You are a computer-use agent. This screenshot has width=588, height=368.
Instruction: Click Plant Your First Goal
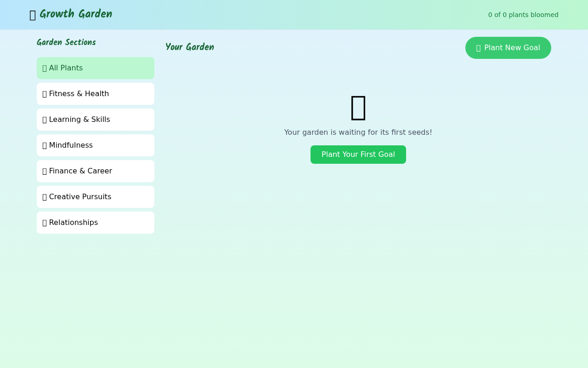pyautogui.click(x=358, y=155)
